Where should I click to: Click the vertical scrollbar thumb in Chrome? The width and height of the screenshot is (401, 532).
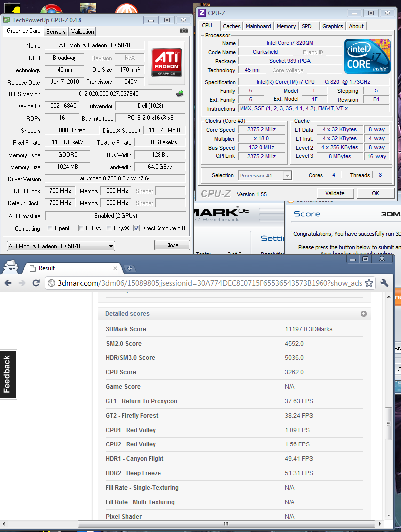point(388,424)
